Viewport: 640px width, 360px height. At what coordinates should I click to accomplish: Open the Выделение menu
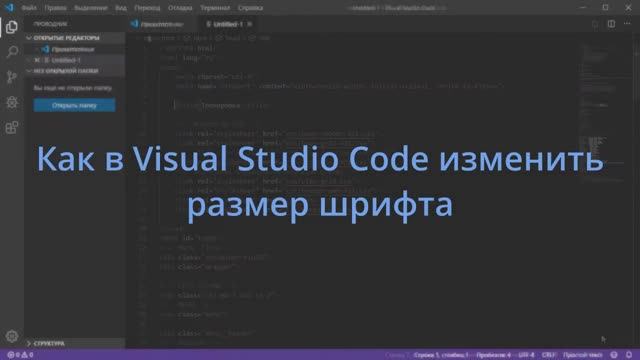pos(91,8)
